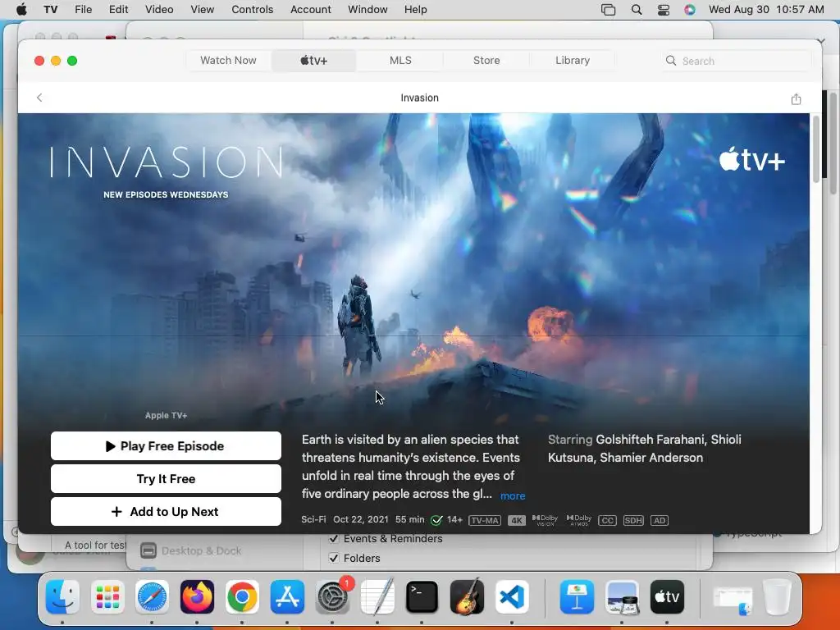Open the TV application menu

(x=50, y=9)
